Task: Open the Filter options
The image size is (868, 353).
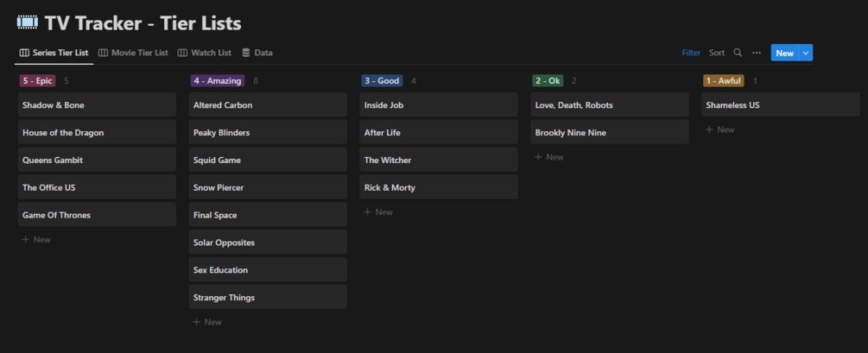Action: (691, 53)
